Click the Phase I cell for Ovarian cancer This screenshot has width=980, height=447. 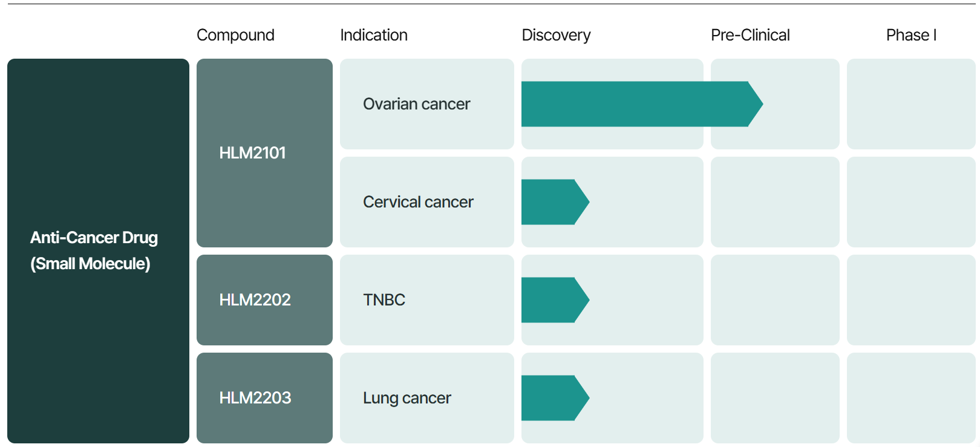(911, 104)
